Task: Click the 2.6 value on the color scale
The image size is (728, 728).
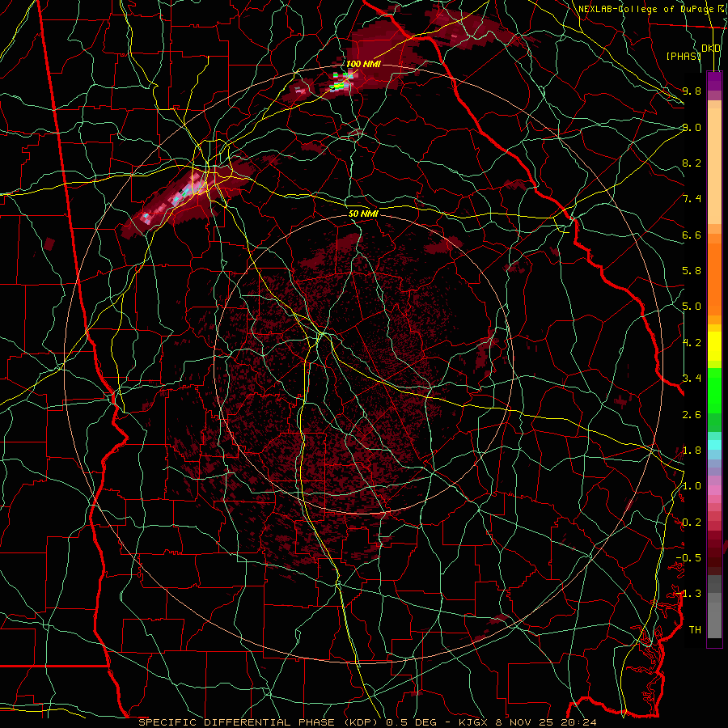Action: click(x=692, y=414)
